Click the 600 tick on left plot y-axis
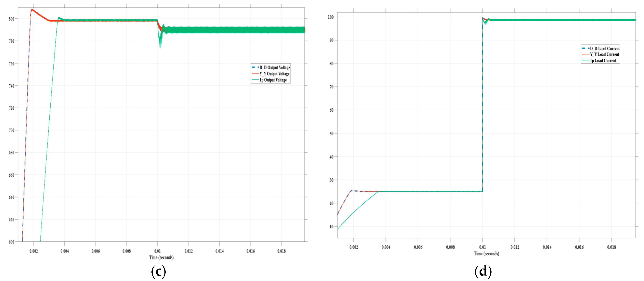 (11, 242)
